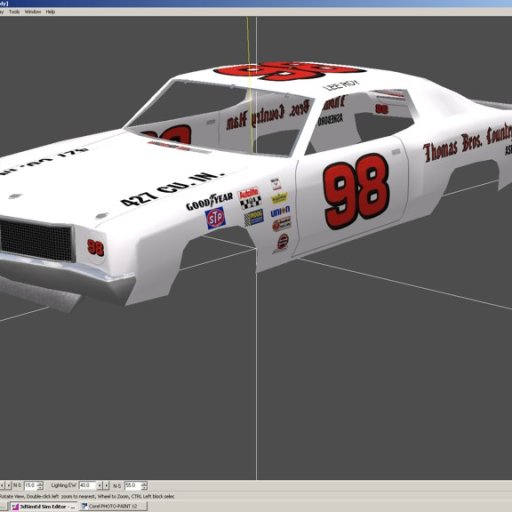Screen dimensions: 512x512
Task: Click left arrow button after Lighting E/W field
Action: (x=100, y=486)
